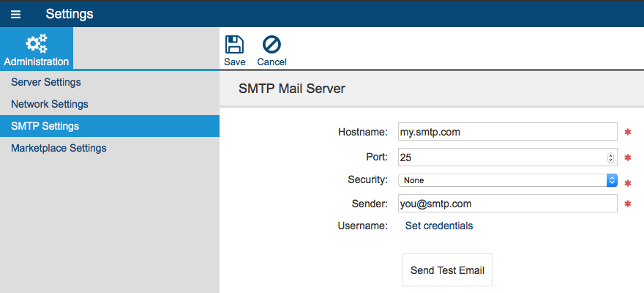Go to Network Settings
The image size is (644, 293).
tap(50, 104)
